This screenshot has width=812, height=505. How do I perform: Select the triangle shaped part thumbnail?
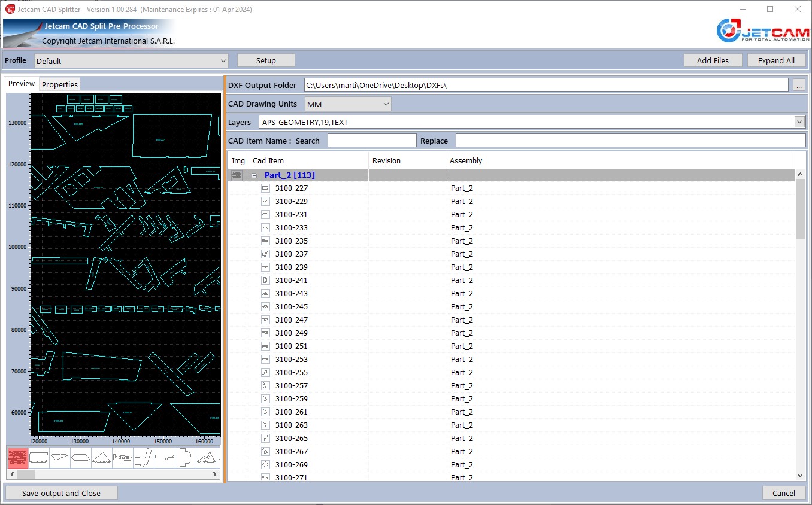click(102, 458)
